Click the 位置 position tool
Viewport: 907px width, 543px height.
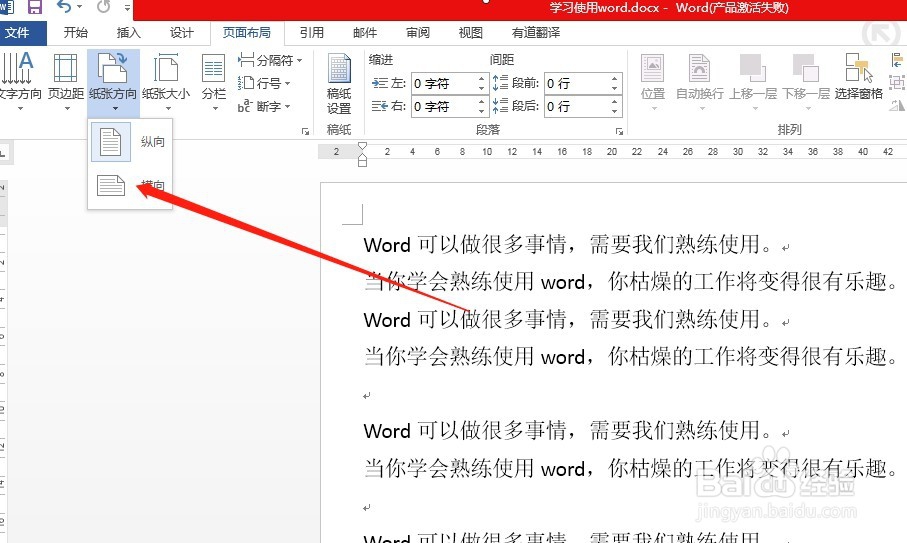653,81
